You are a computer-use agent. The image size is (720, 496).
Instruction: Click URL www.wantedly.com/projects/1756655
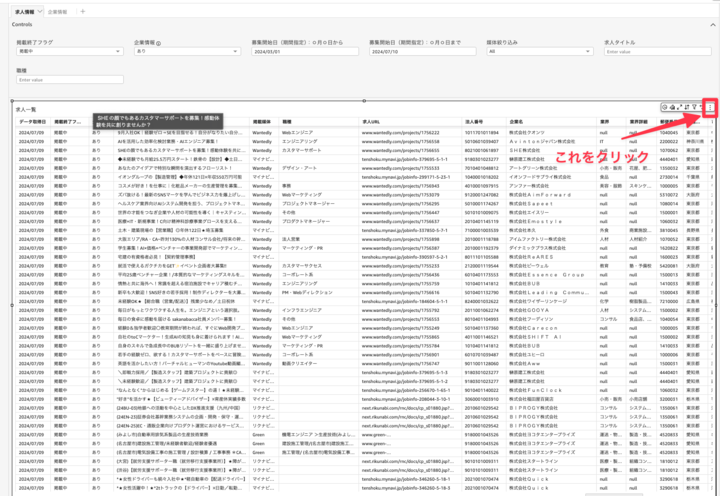[x=400, y=150]
